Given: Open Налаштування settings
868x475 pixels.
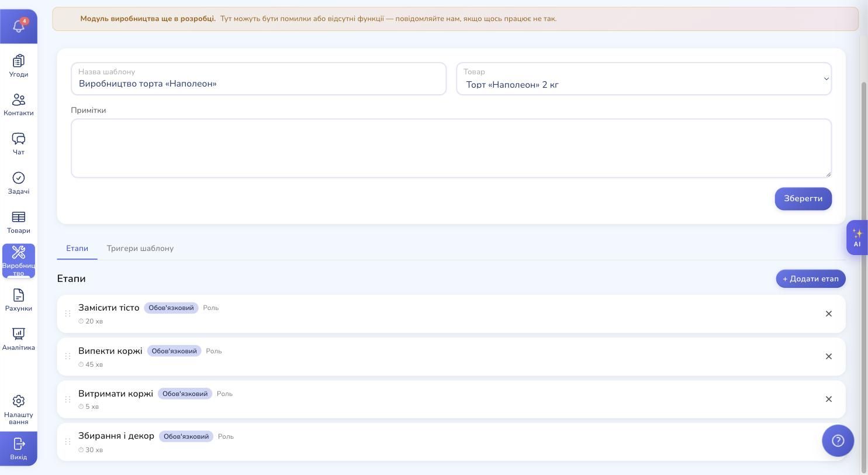Looking at the screenshot, I should [x=19, y=409].
